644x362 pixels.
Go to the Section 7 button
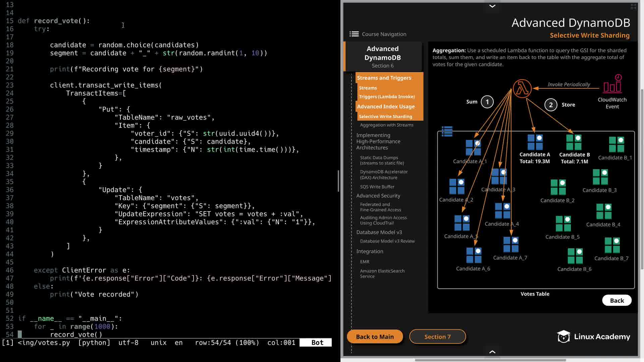[437, 337]
